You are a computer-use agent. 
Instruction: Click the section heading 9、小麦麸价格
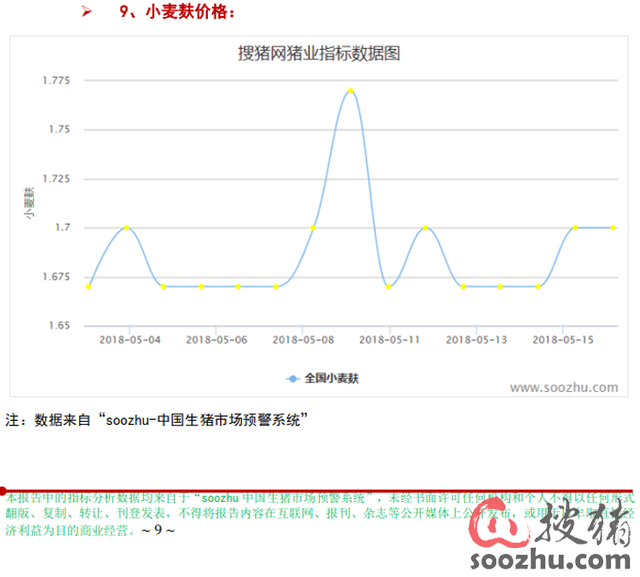click(177, 11)
